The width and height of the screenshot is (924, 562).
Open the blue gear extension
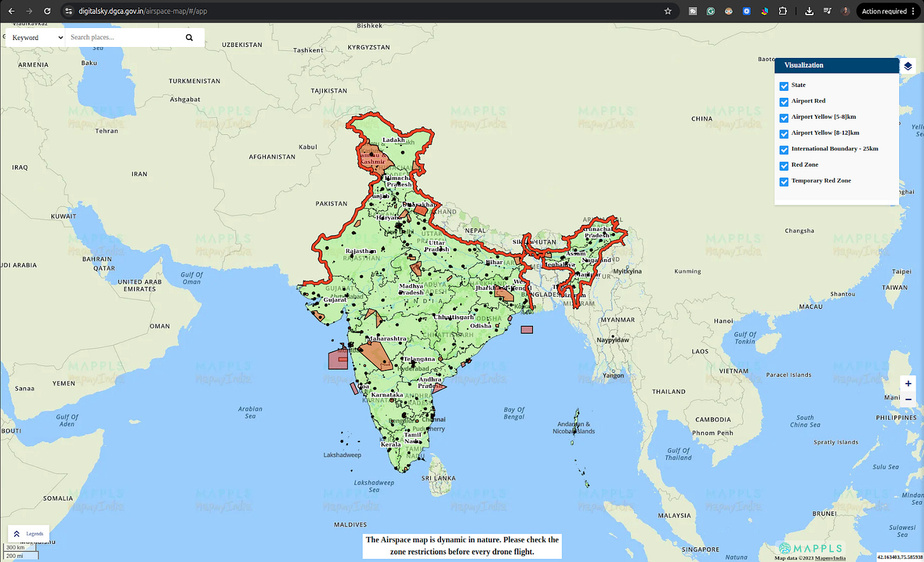coord(746,11)
